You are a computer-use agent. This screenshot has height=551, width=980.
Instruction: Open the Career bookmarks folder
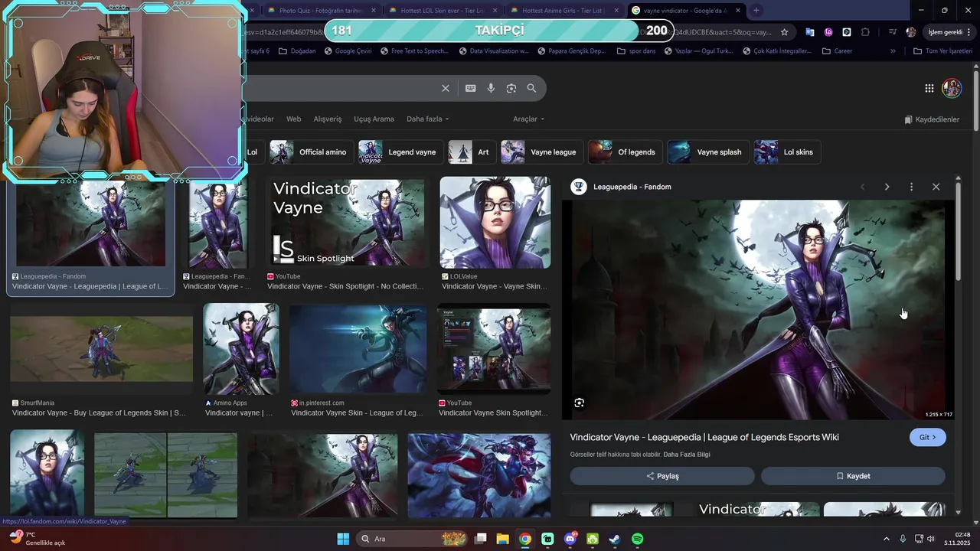tap(837, 51)
